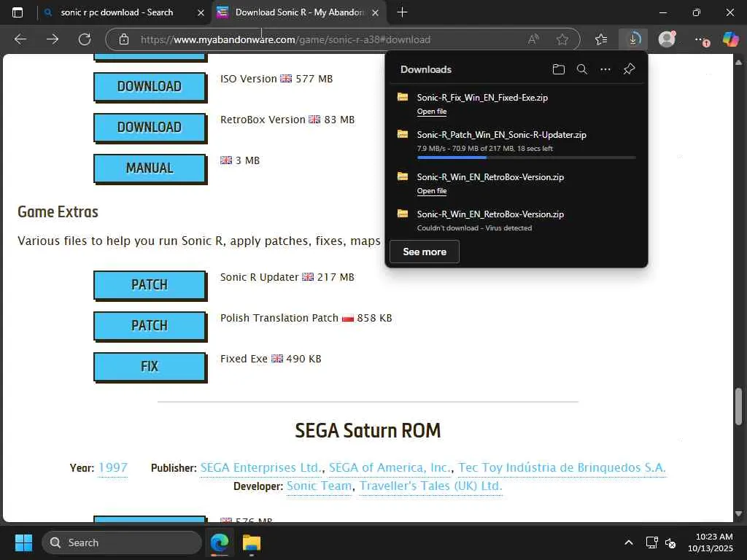Toggle the Downloads toolbar button

[x=633, y=39]
